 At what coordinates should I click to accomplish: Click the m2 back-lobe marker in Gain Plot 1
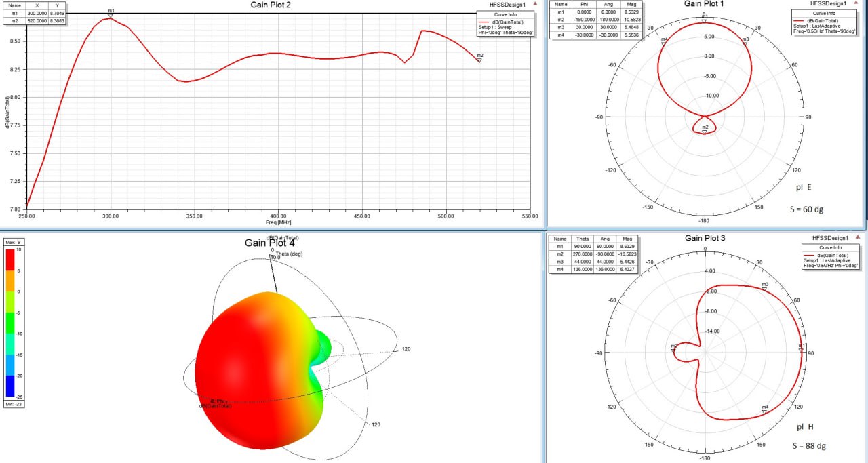705,131
